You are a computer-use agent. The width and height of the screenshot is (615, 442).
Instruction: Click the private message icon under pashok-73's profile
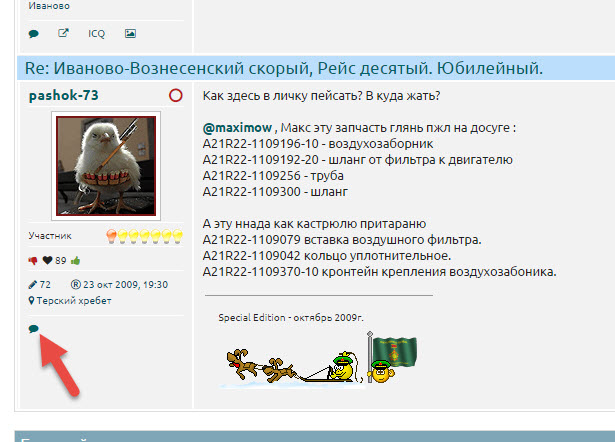(x=34, y=328)
